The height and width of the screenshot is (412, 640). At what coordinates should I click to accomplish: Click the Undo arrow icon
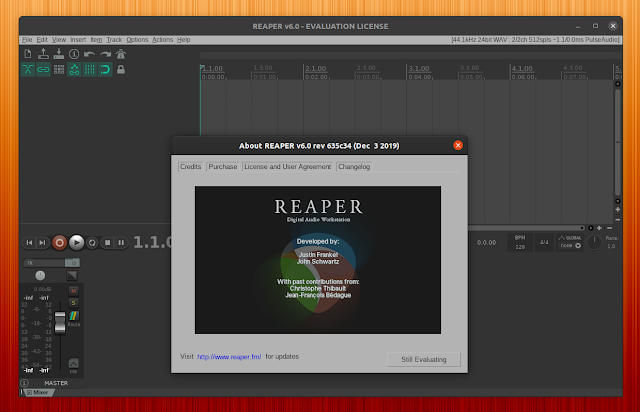pyautogui.click(x=89, y=53)
